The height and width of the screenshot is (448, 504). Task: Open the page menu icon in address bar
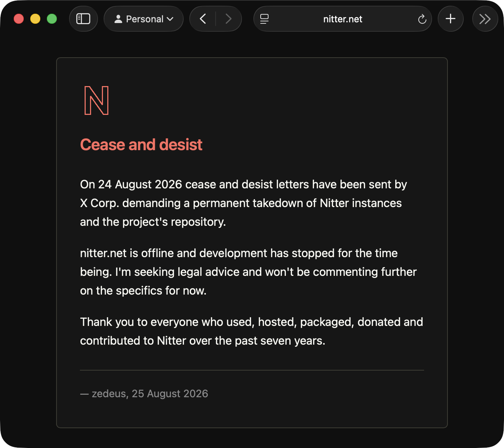click(264, 19)
